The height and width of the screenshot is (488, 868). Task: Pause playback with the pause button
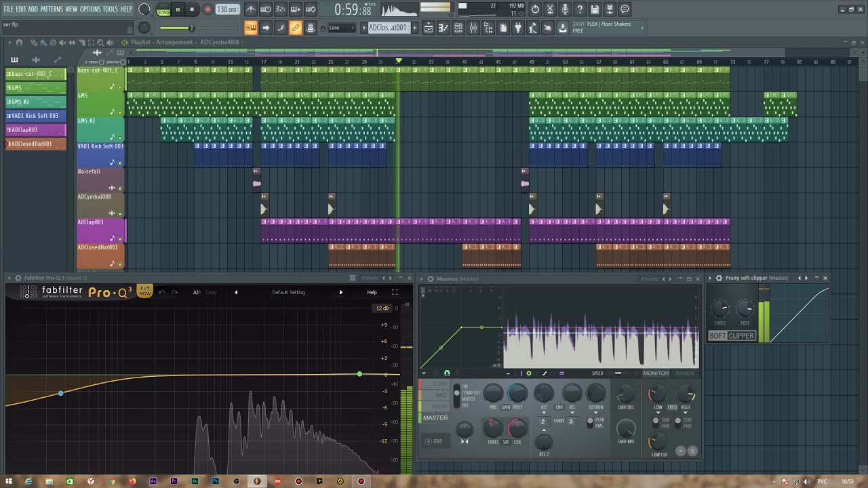click(178, 9)
